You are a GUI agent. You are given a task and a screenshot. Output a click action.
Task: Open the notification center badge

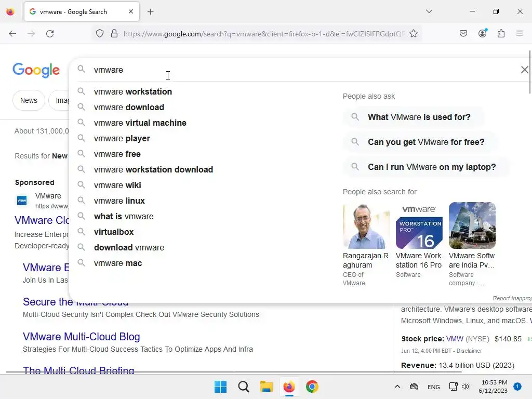coord(517,387)
